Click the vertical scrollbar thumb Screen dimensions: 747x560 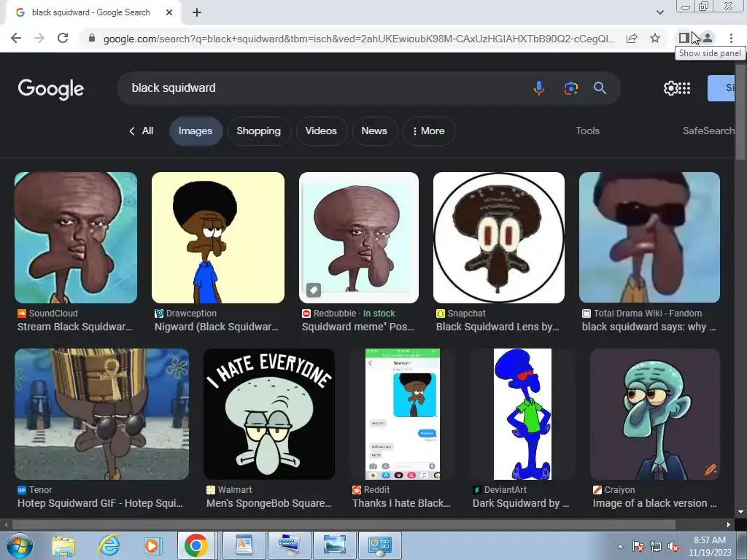(x=741, y=112)
